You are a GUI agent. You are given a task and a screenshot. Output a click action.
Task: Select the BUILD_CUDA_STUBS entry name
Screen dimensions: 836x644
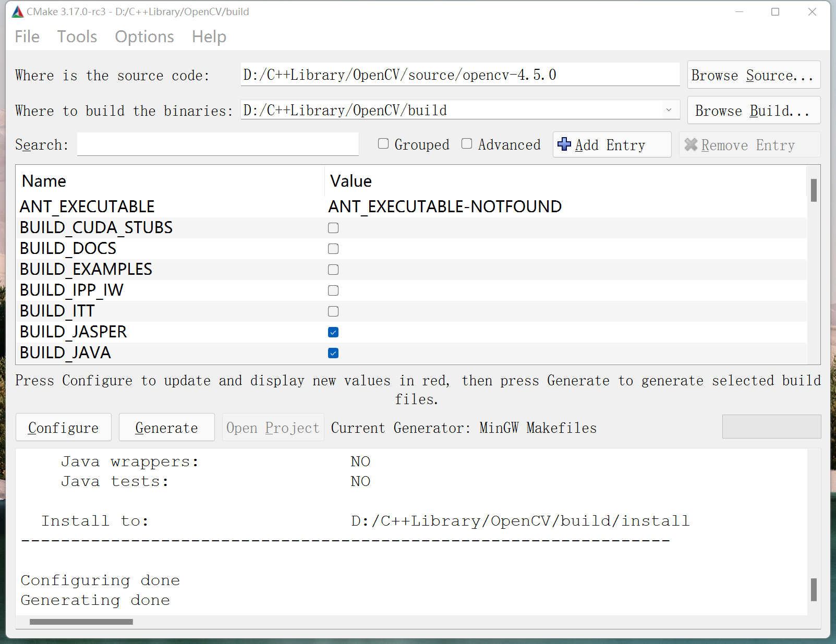pos(96,228)
